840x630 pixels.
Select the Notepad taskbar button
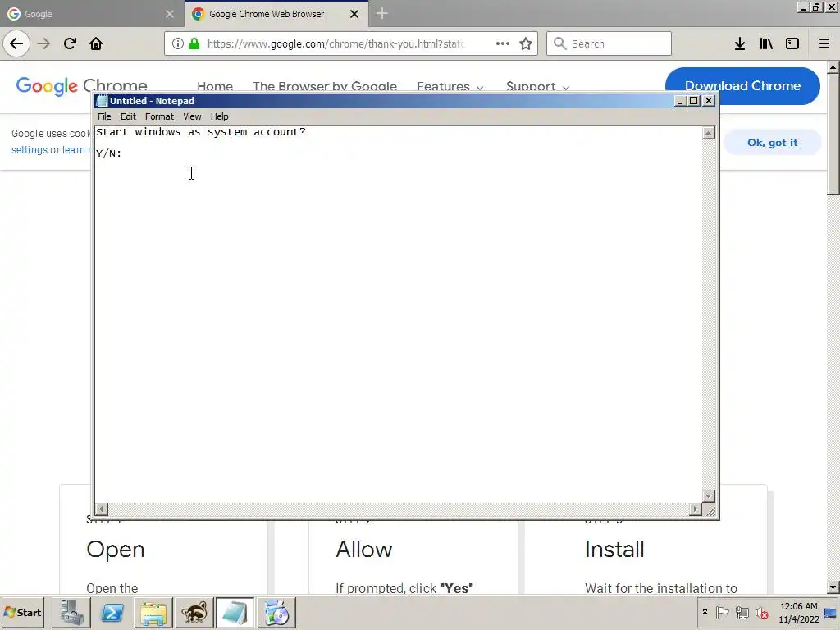(x=235, y=612)
